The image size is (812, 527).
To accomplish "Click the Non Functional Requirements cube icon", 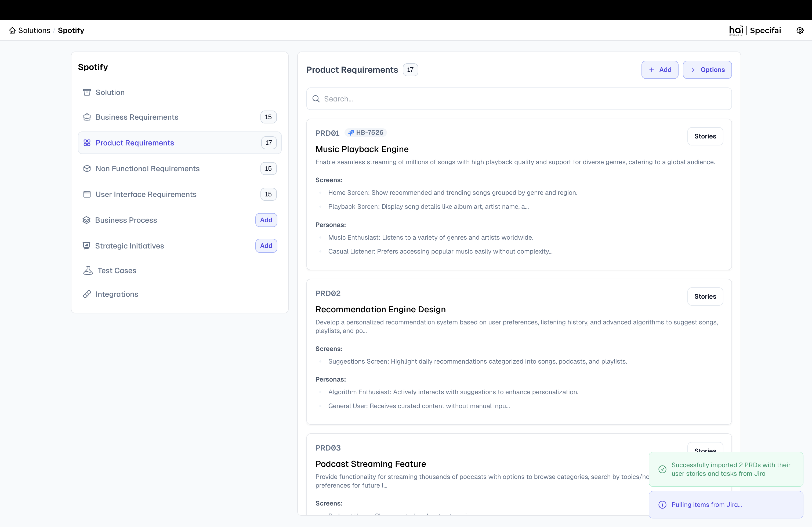I will pyautogui.click(x=87, y=169).
